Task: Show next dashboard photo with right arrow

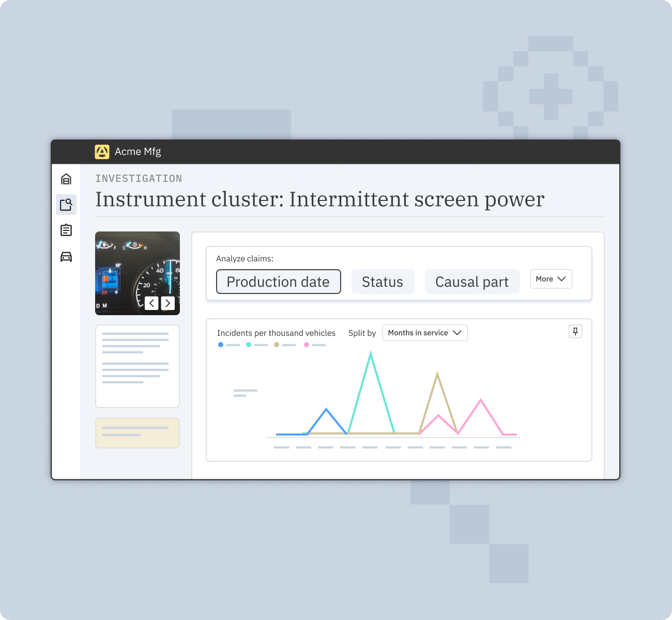Action: click(168, 303)
